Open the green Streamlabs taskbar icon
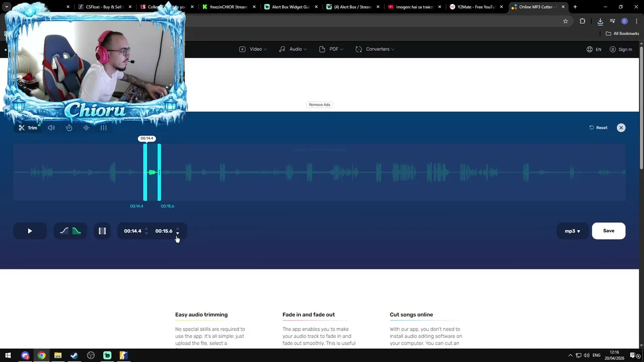Viewport: 644px width, 362px height. coord(107,355)
